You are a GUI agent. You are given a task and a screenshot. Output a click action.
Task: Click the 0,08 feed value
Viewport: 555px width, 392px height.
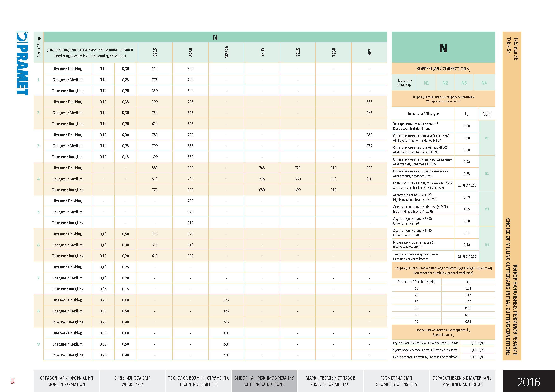(103, 289)
